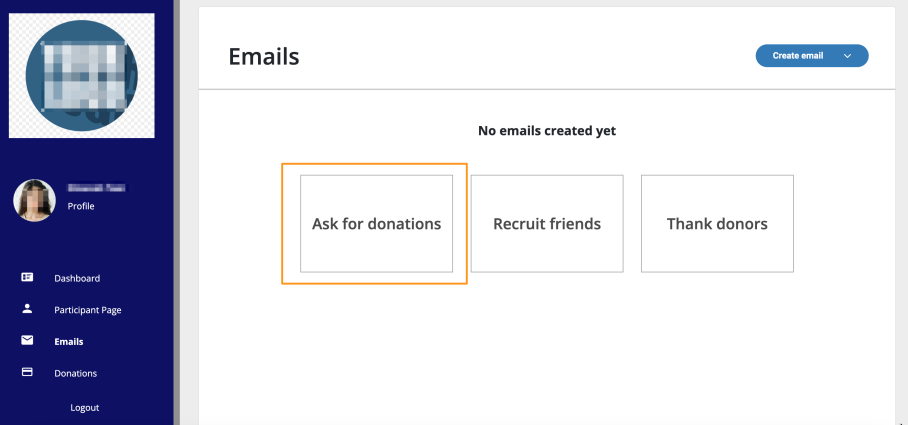Go to Participant Page menu item
908x425 pixels.
tap(87, 310)
